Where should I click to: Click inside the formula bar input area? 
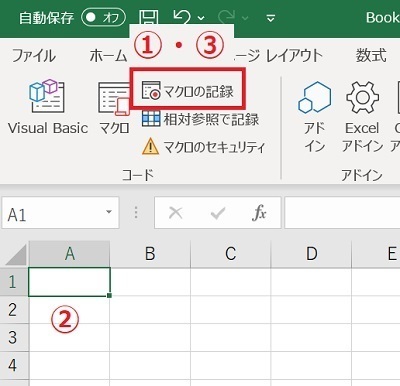342,213
